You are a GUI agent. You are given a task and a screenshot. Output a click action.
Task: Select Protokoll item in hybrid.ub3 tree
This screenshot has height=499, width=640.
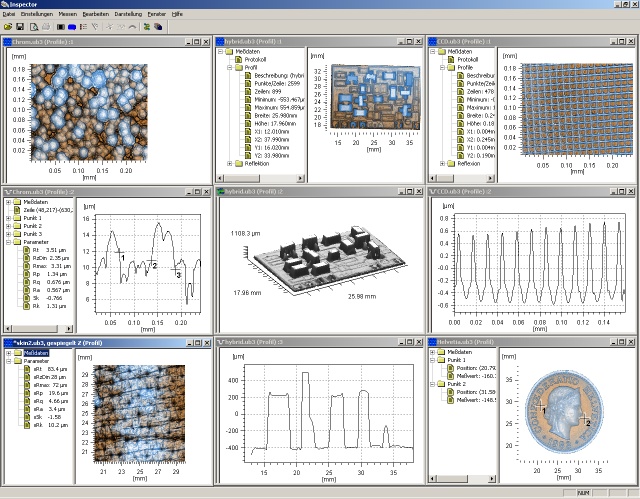(254, 60)
